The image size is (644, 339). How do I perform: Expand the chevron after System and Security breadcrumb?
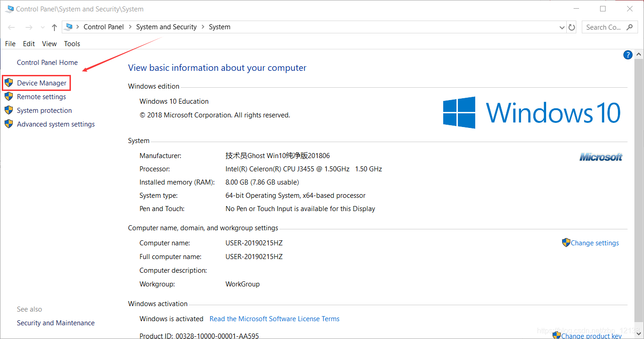[x=203, y=27]
